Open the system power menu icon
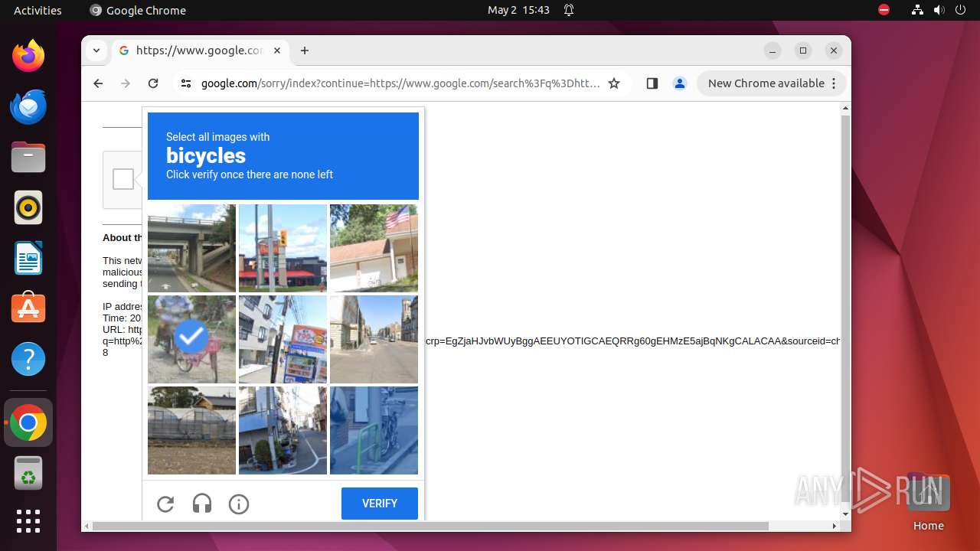This screenshot has height=551, width=980. click(960, 10)
